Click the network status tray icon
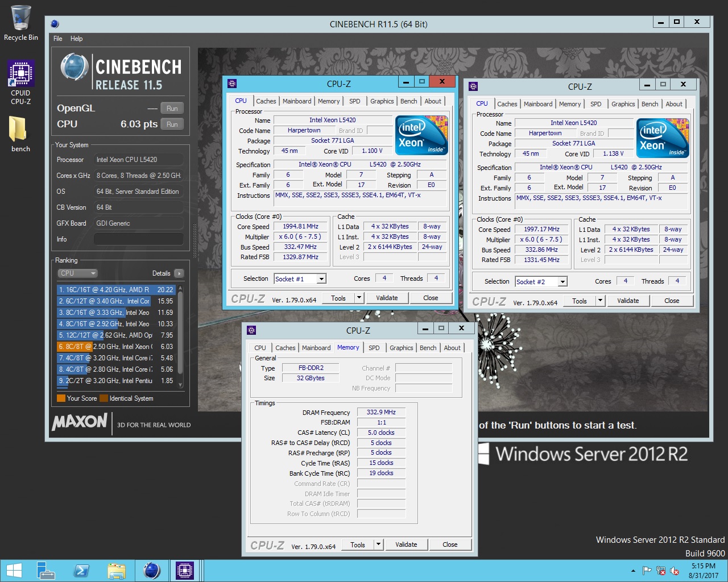 point(661,571)
